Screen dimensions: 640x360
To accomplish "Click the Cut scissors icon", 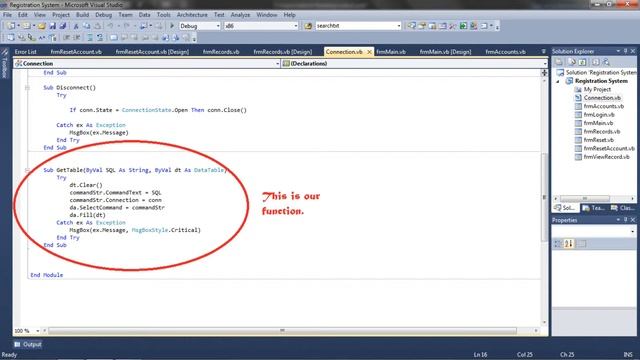I will point(76,26).
